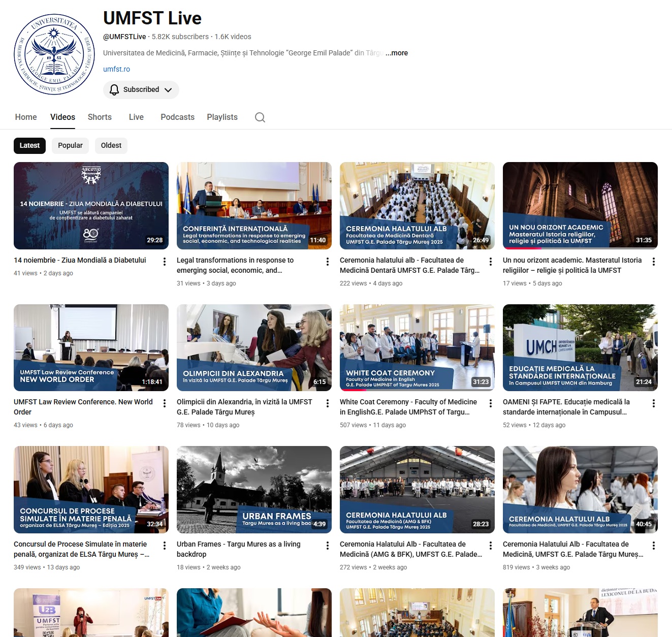Viewport: 672px width, 637px height.
Task: Open the umfst.ro website link
Action: [116, 69]
